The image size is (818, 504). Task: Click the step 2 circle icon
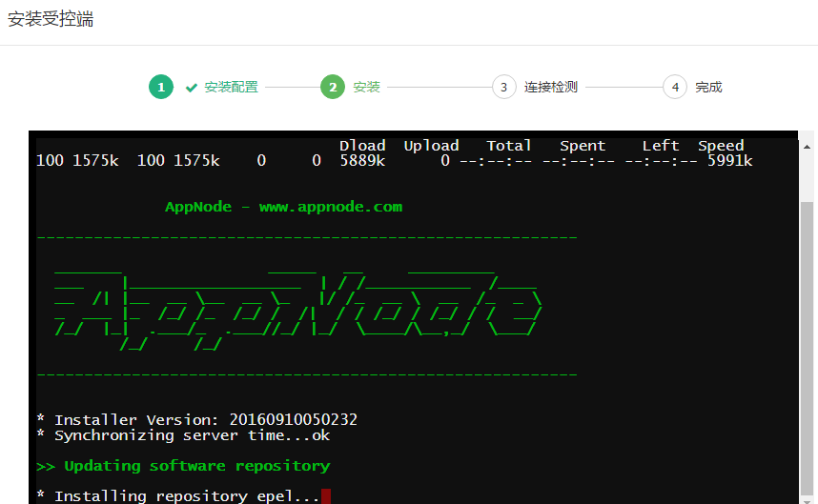(333, 87)
